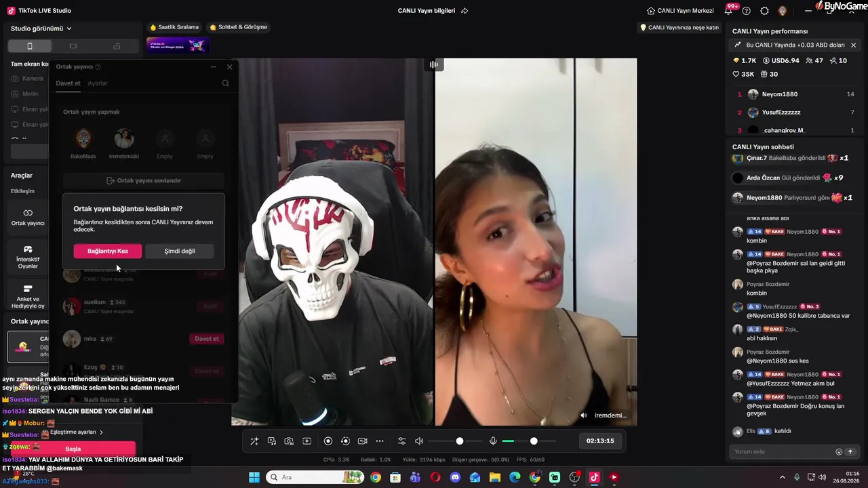Open the audio mixer settings icon
Screen dimensions: 868x488
[x=401, y=441]
